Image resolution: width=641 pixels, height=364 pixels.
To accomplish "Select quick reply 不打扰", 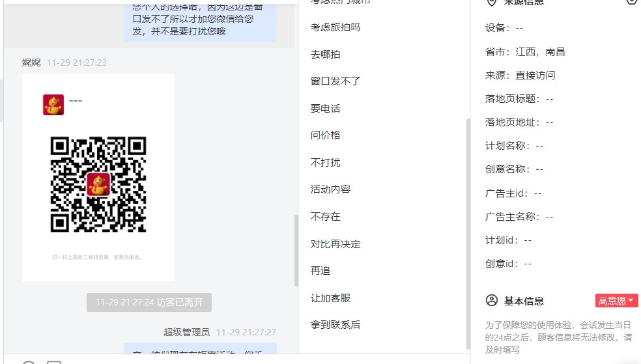I will (x=326, y=163).
